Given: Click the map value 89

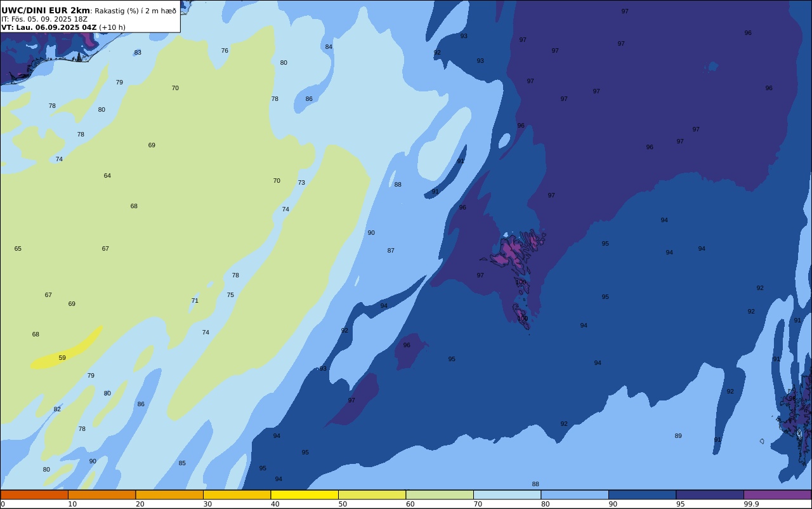Looking at the screenshot, I should [x=678, y=436].
